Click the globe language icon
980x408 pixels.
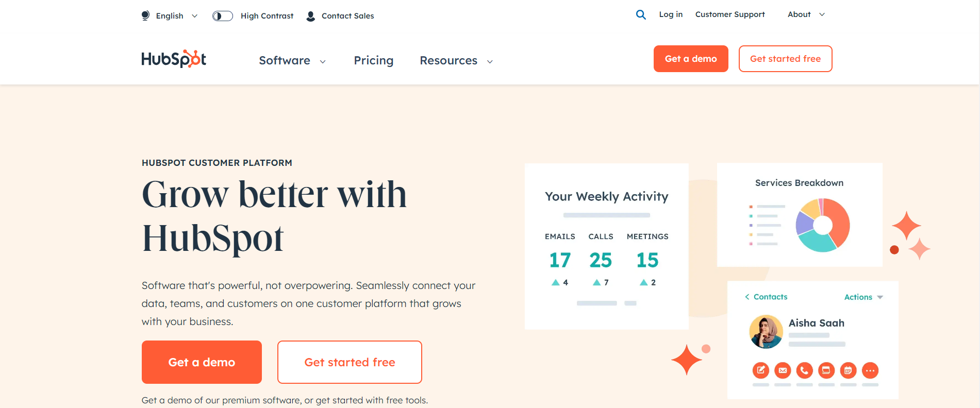pos(145,15)
